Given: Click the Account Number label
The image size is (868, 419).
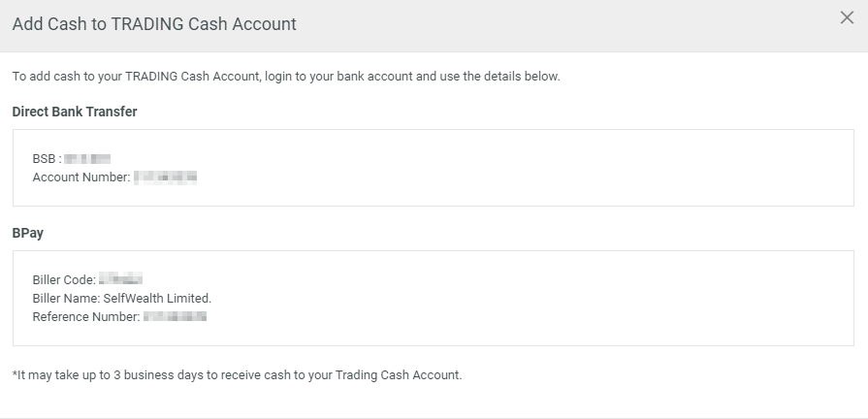Looking at the screenshot, I should [81, 177].
